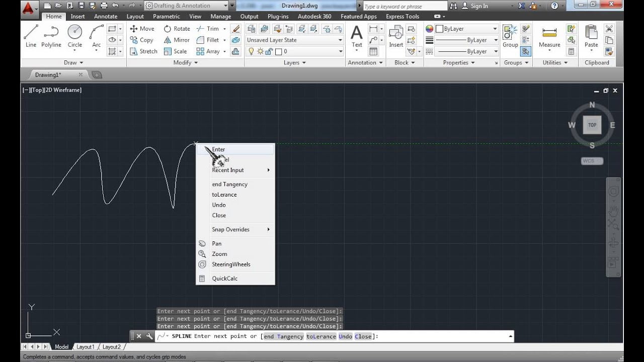Open the Unsaved Layer State dropdown
Image resolution: width=644 pixels, height=362 pixels.
tap(294, 40)
